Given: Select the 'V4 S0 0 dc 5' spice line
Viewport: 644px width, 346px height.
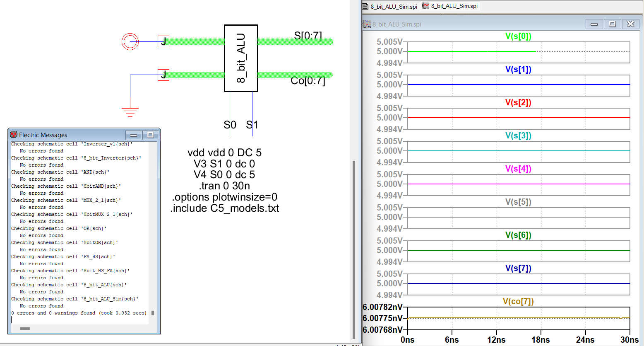Looking at the screenshot, I should (x=224, y=175).
